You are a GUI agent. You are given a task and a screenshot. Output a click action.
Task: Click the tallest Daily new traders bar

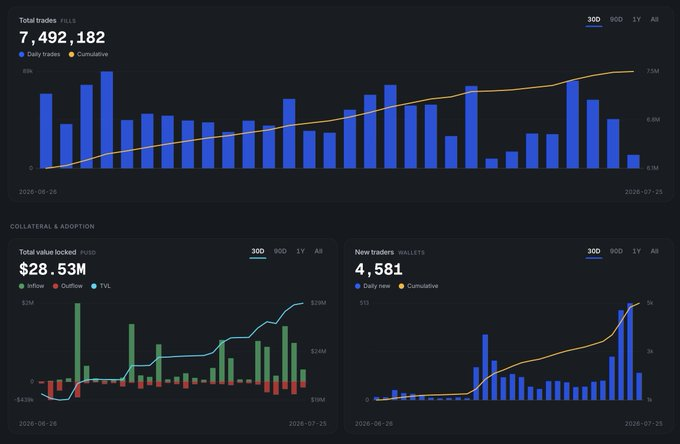click(630, 352)
